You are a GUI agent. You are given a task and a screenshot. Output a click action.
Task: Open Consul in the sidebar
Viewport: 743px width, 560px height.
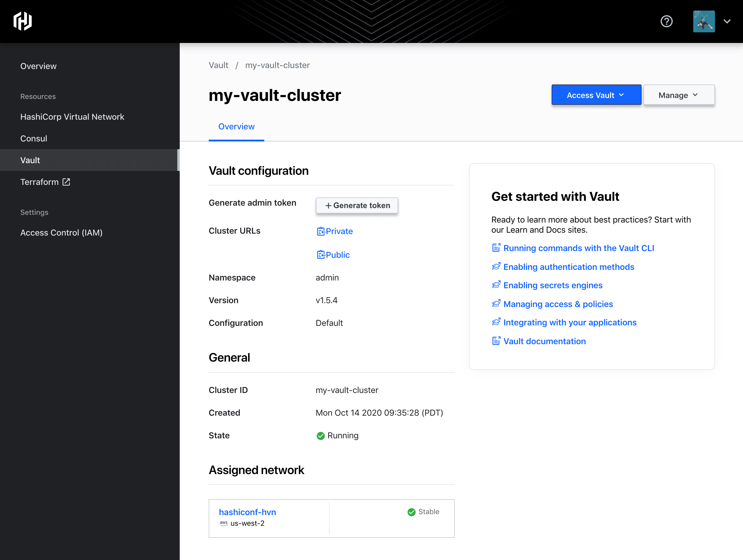(x=34, y=139)
